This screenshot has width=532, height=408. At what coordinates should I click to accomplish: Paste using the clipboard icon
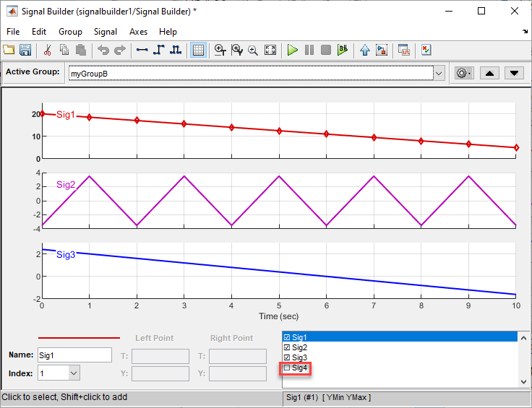[x=80, y=50]
